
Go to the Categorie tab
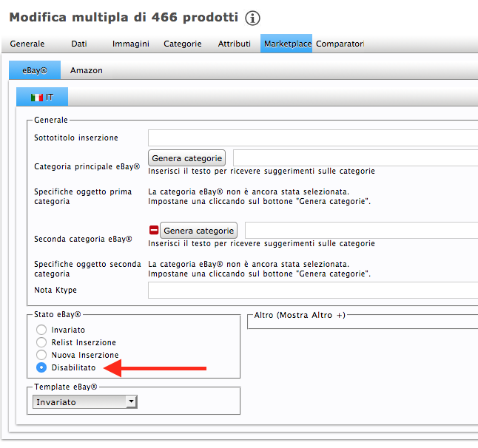[183, 44]
